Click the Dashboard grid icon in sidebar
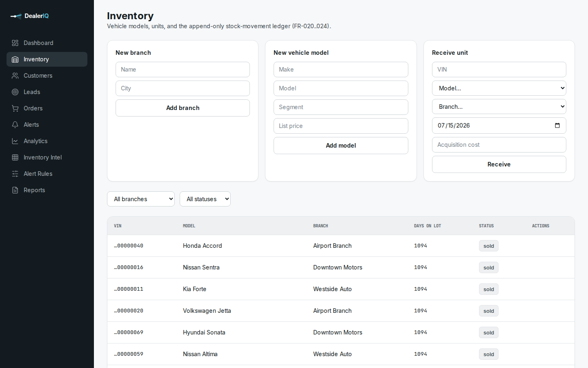The image size is (588, 368). [15, 43]
